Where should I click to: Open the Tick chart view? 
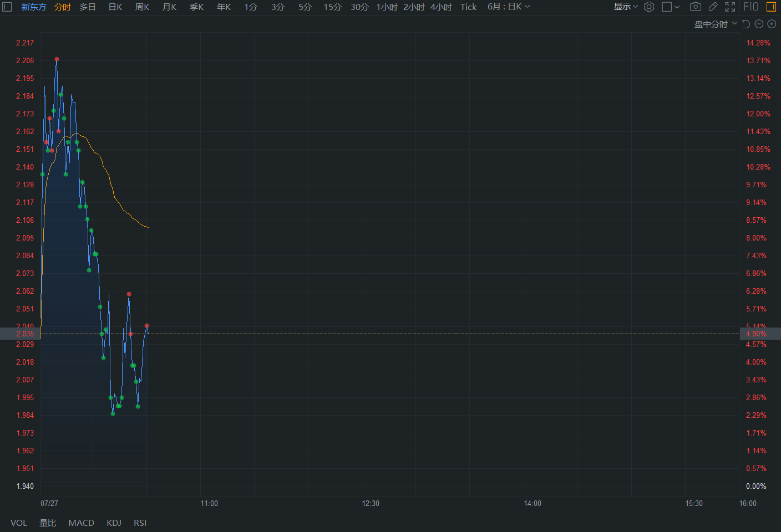pyautogui.click(x=468, y=7)
